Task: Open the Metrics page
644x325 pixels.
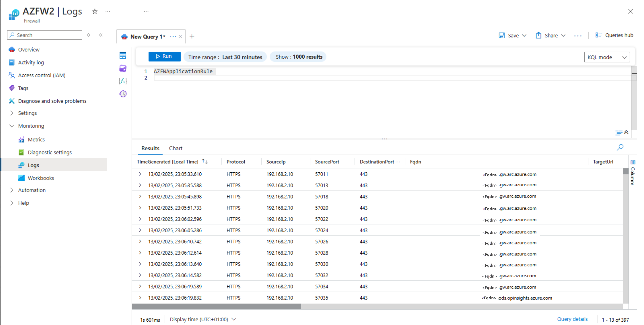Action: coord(36,139)
